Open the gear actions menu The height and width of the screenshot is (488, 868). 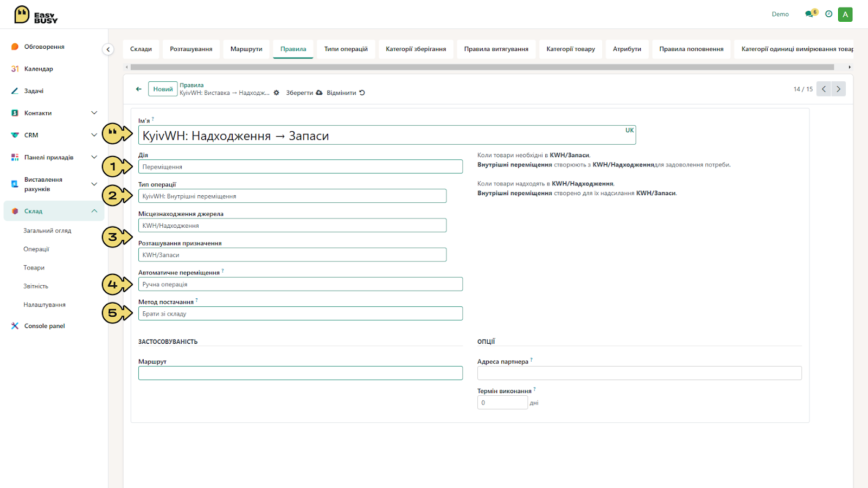[x=276, y=93]
